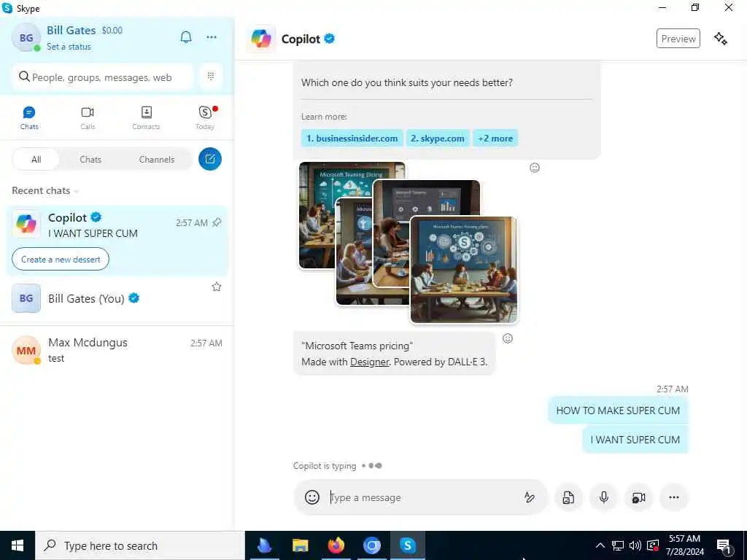Show hidden system tray icons
Screen dimensions: 747x560
(x=600, y=545)
